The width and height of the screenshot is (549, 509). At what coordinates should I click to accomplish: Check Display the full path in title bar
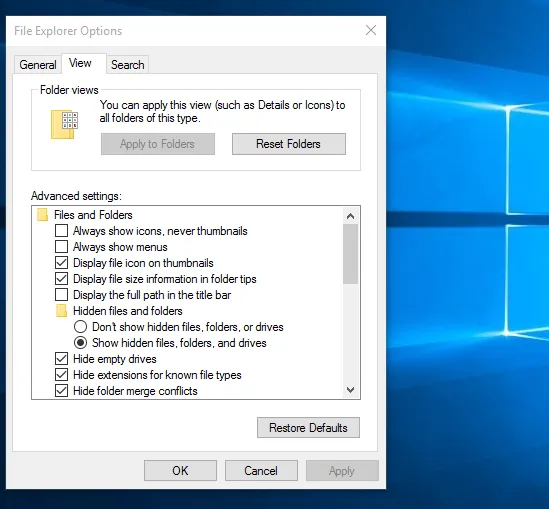pyautogui.click(x=62, y=295)
